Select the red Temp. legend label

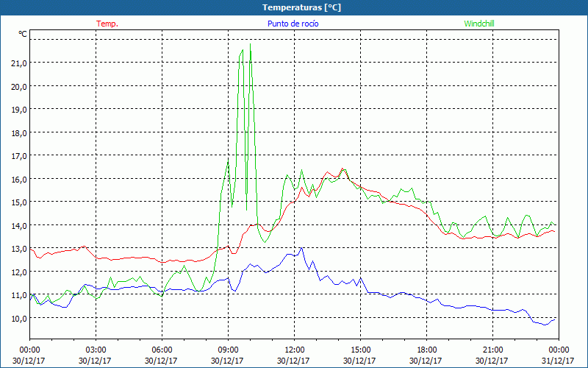pos(107,24)
